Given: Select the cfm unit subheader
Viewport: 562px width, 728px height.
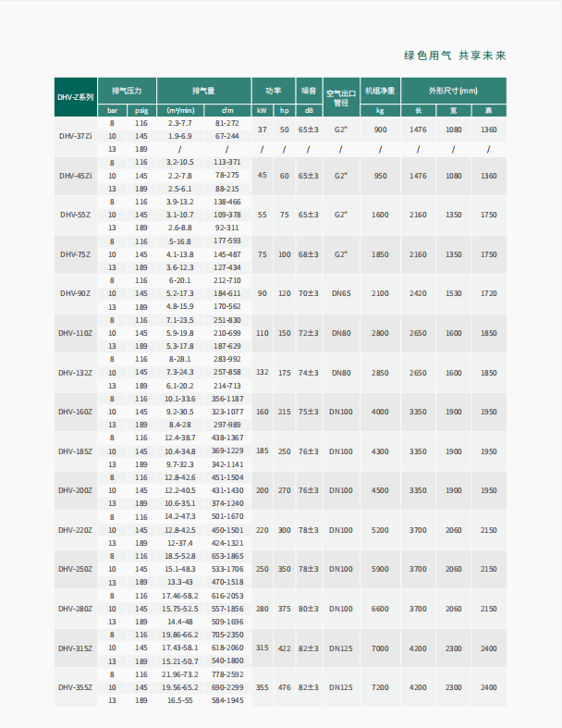Looking at the screenshot, I should coord(227,110).
